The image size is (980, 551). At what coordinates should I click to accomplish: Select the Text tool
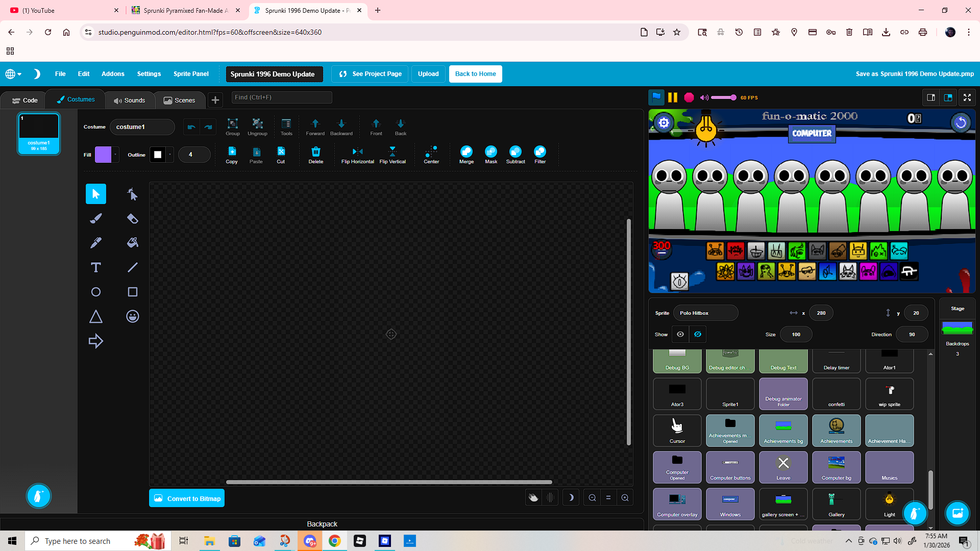tap(95, 267)
